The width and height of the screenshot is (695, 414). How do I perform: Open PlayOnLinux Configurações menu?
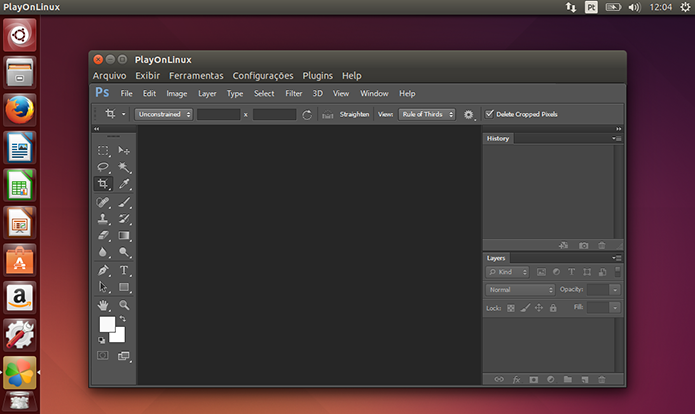click(x=263, y=76)
